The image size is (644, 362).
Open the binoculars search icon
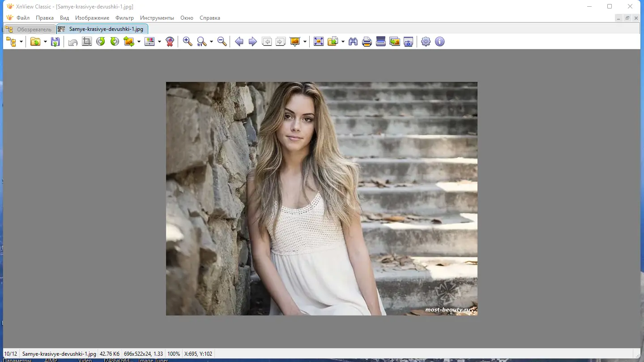[353, 42]
